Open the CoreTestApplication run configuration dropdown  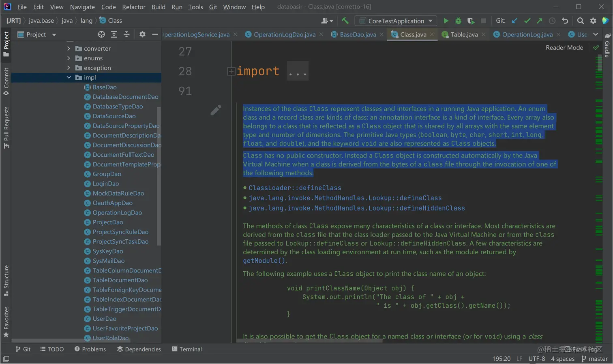(396, 21)
